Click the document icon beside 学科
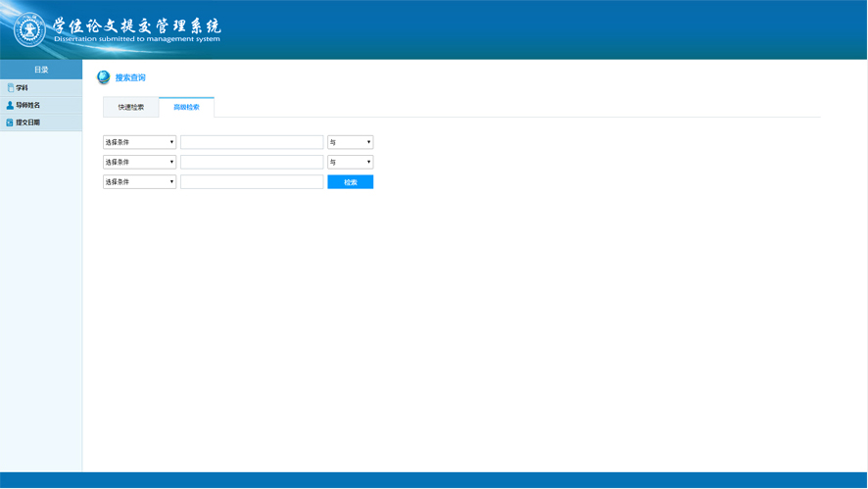 pyautogui.click(x=10, y=88)
